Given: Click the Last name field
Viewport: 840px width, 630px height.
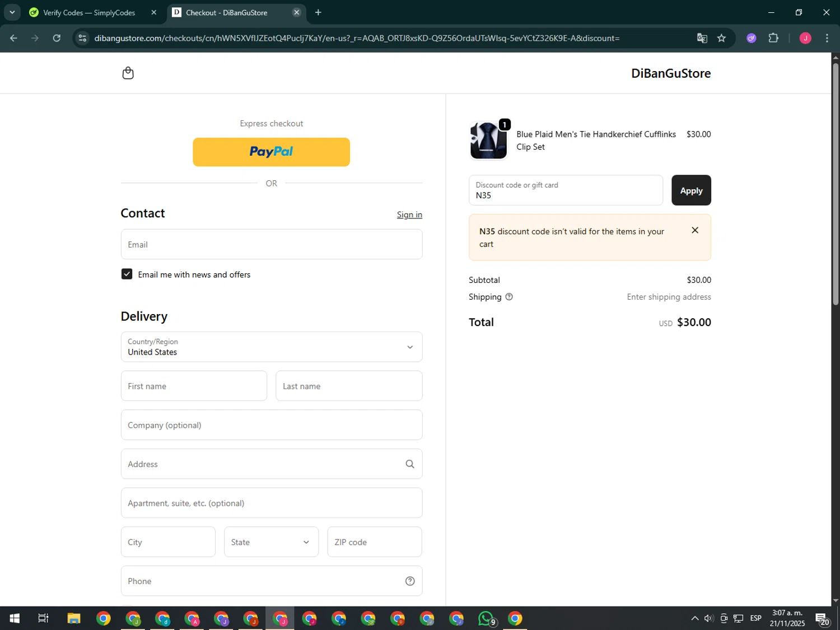Looking at the screenshot, I should click(349, 386).
